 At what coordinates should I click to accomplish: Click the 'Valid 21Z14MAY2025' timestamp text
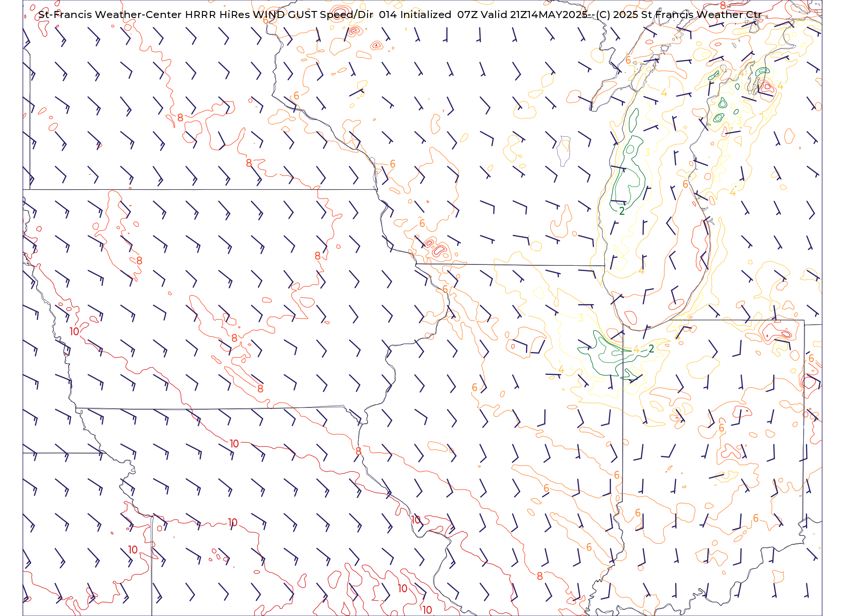pos(535,15)
